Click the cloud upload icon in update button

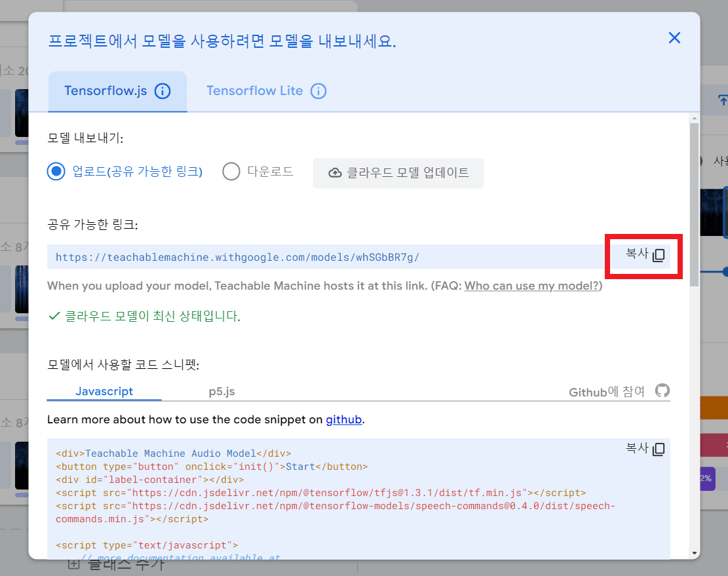click(335, 173)
